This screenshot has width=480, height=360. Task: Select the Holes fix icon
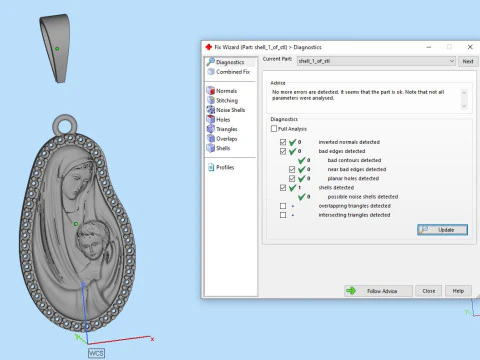tap(210, 119)
